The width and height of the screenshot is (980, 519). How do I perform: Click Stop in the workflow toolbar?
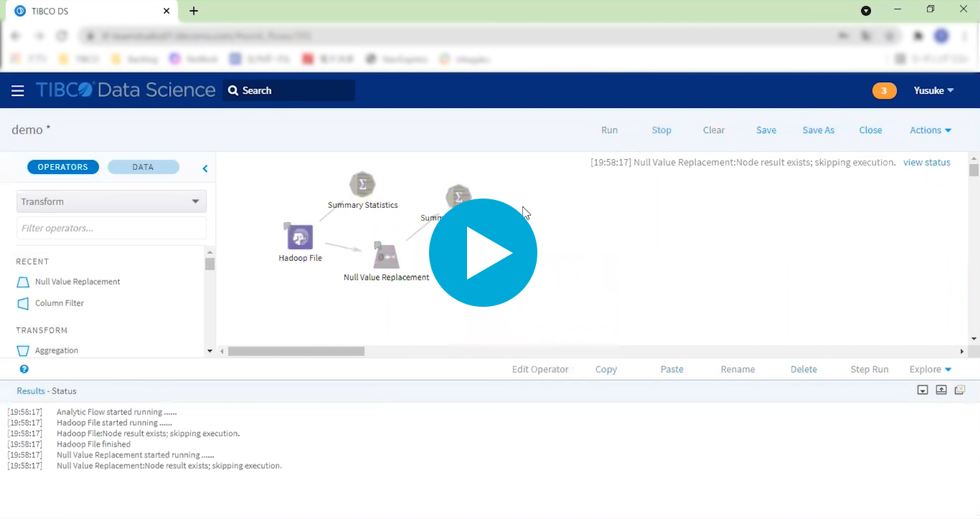[x=661, y=130]
